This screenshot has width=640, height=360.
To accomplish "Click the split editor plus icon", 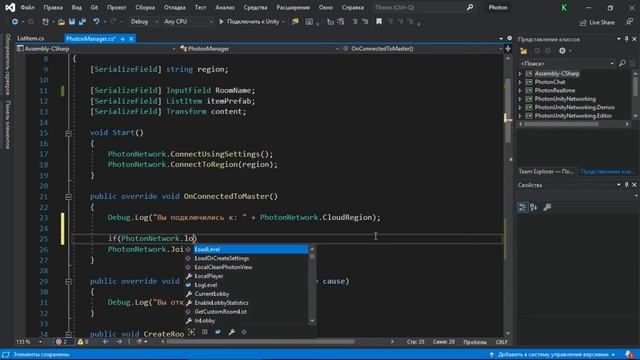I will click(508, 49).
